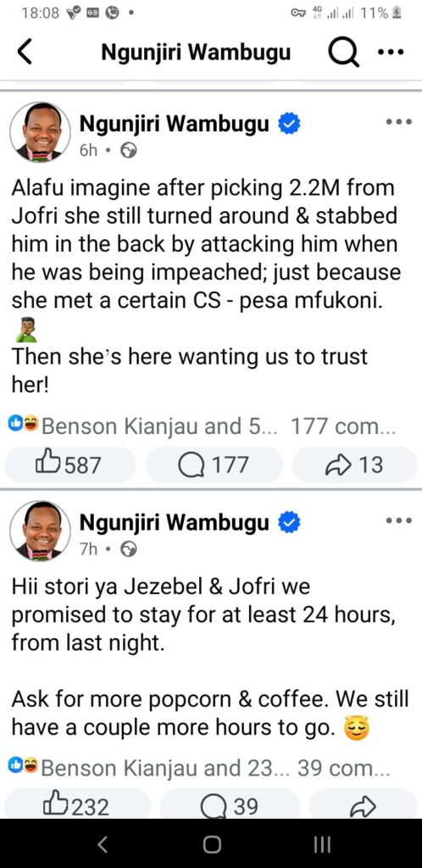Screen dimensions: 422x868
Task: Open comments on the post with 39 comments
Action: tap(230, 805)
